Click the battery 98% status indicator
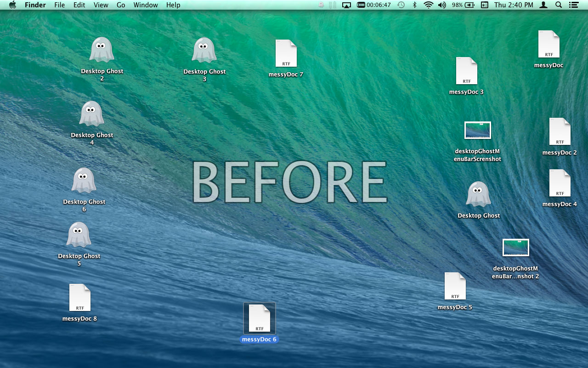588x368 pixels. [463, 5]
